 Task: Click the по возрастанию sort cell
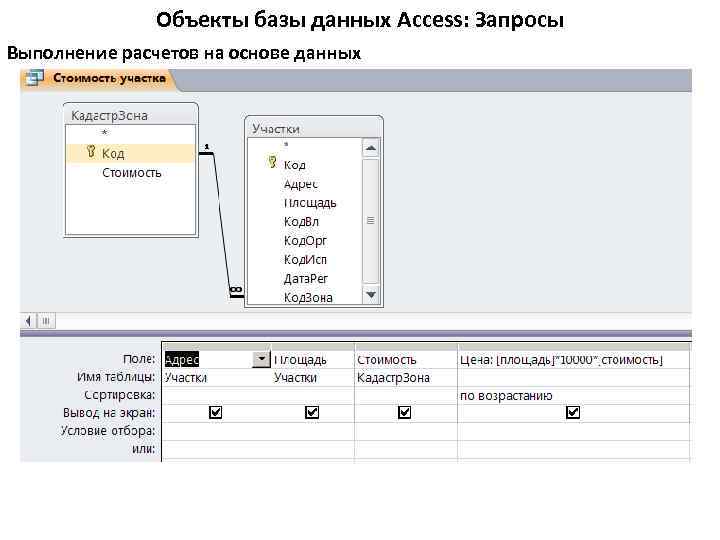pyautogui.click(x=574, y=395)
